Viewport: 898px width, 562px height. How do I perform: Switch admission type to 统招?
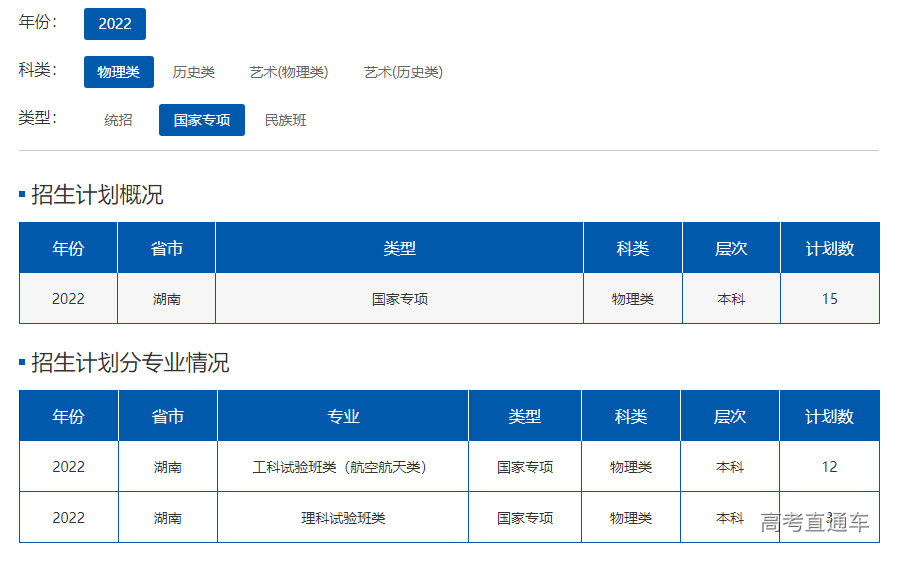(x=118, y=120)
